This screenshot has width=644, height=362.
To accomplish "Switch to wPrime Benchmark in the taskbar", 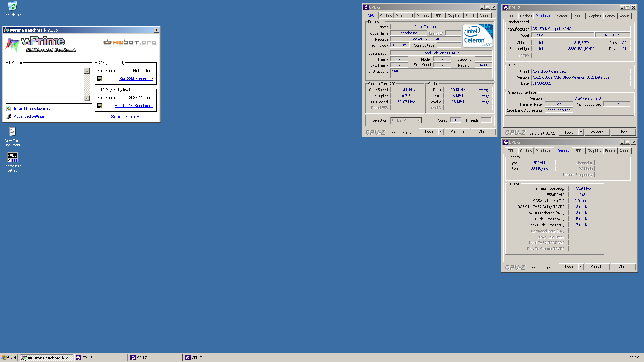I will pos(46,358).
